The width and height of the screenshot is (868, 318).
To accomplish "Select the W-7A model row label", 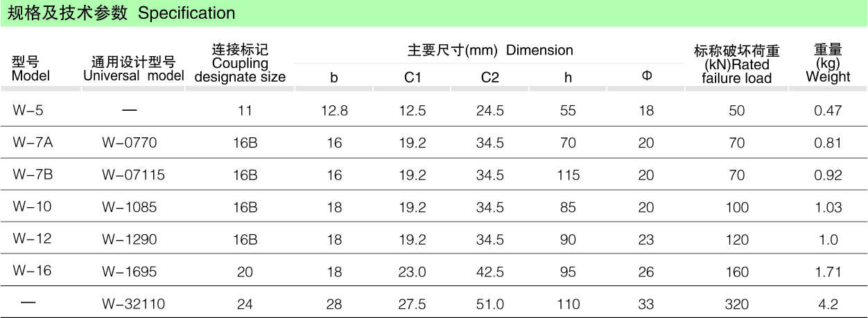I will (x=33, y=143).
